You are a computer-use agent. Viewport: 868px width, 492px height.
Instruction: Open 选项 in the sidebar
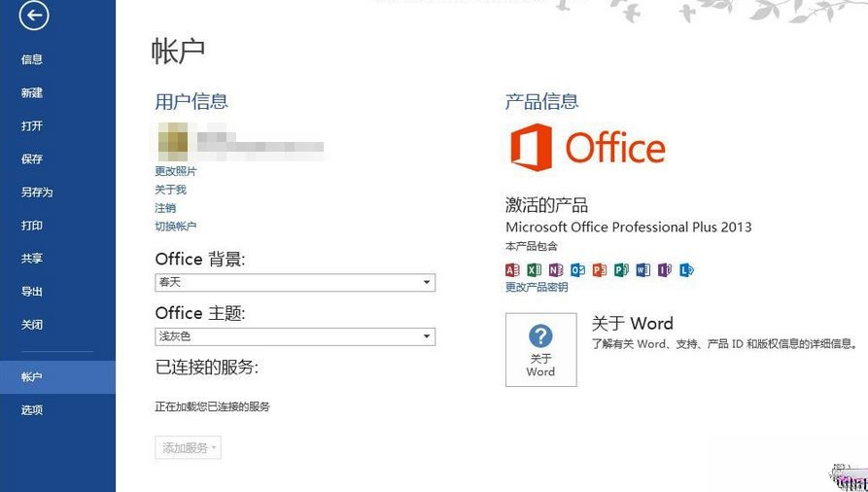click(32, 410)
